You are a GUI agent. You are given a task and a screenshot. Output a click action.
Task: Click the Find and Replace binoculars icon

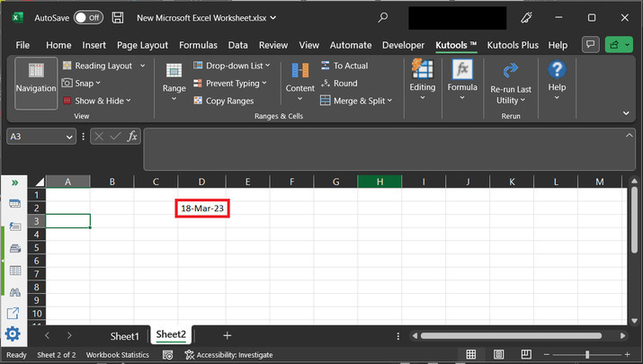(14, 291)
